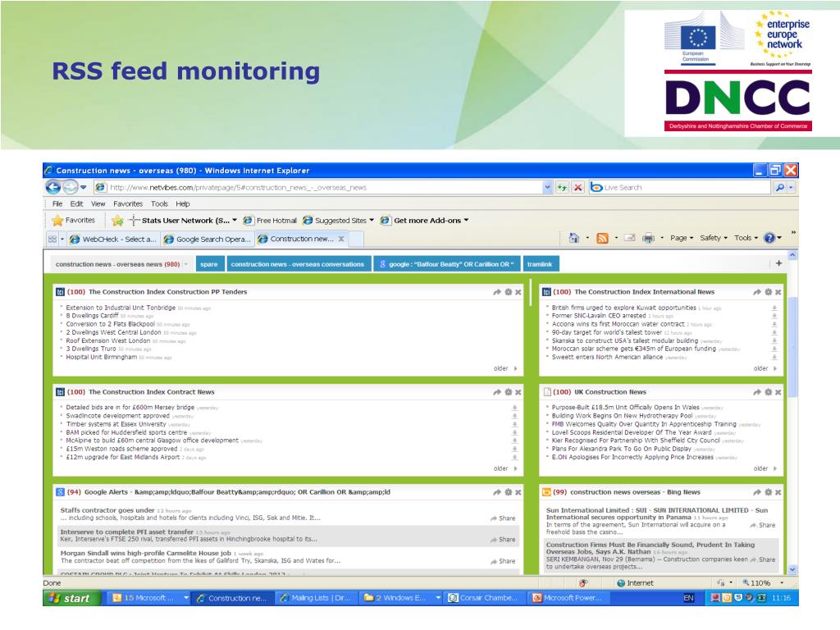Click the browser Back arrow button
840x630 pixels.
click(x=53, y=188)
